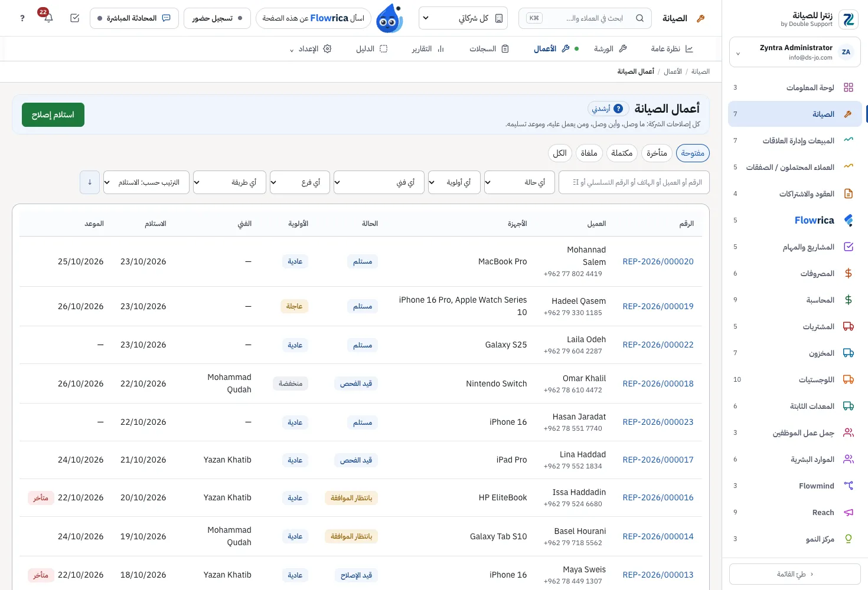This screenshot has height=590, width=868.
Task: Switch to the التقارير tab
Action: coord(428,49)
